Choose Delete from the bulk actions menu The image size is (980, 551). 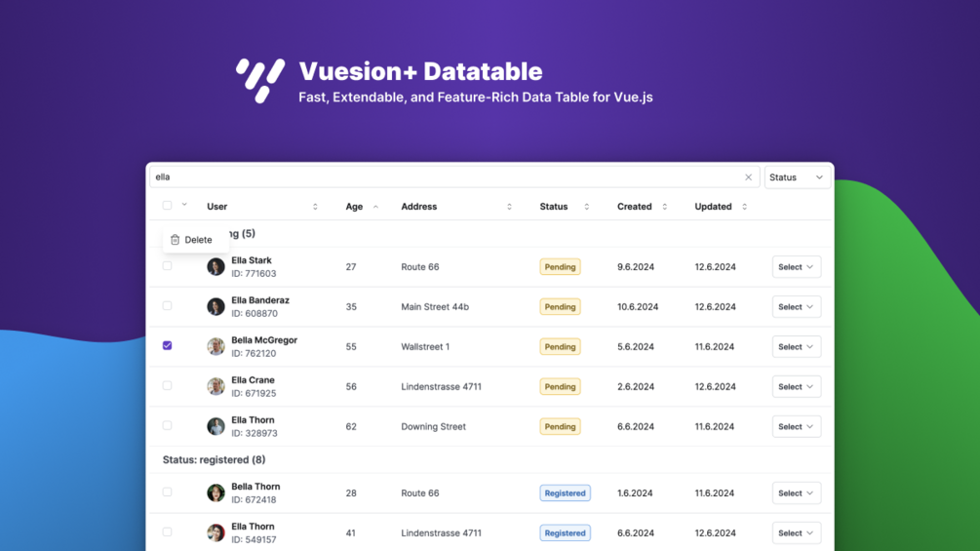pyautogui.click(x=197, y=240)
